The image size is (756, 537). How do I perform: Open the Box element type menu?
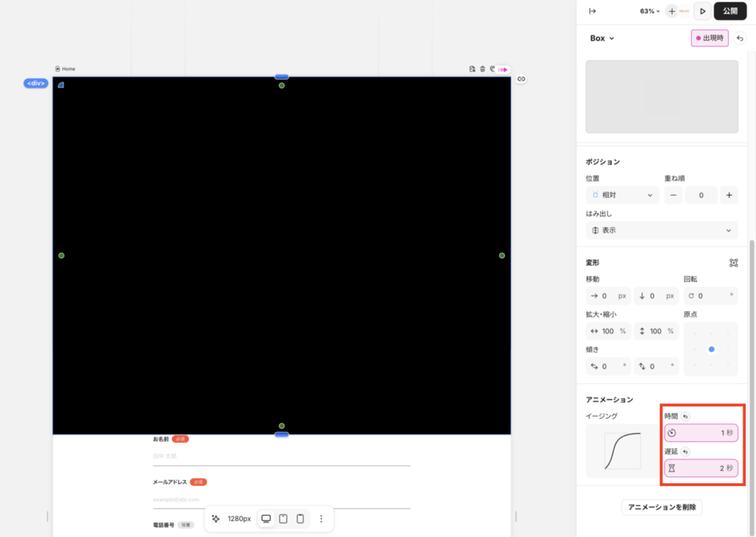(x=602, y=38)
